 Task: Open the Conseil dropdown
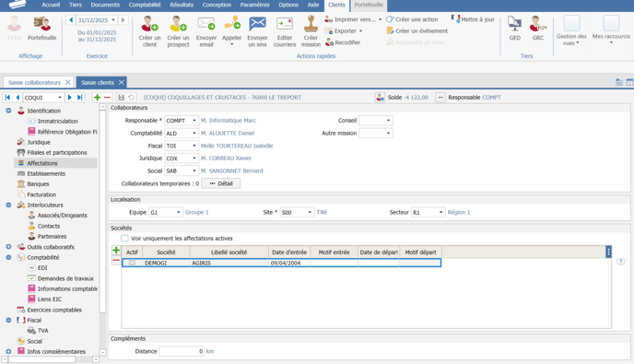(388, 121)
